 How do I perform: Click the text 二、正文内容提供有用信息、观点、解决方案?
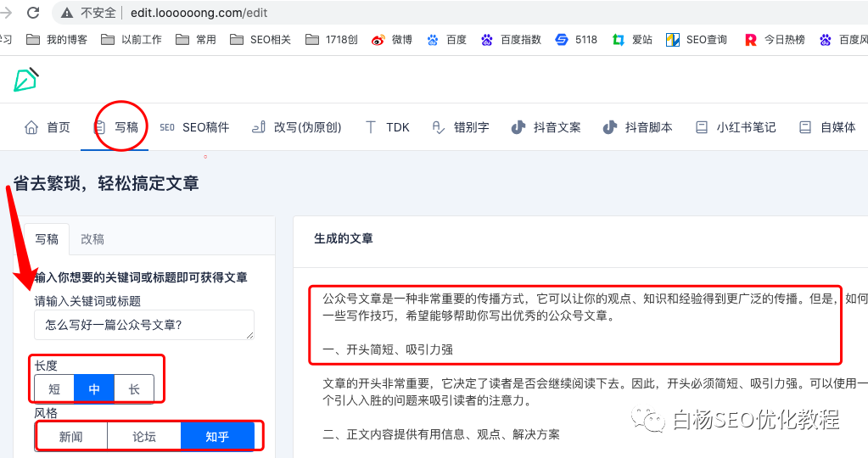click(x=441, y=435)
